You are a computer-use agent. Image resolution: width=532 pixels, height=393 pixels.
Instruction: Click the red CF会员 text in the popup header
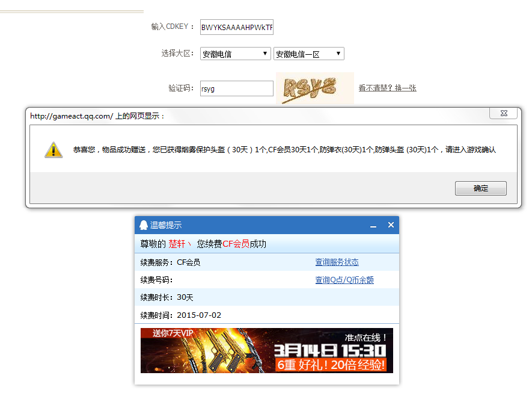(x=236, y=244)
